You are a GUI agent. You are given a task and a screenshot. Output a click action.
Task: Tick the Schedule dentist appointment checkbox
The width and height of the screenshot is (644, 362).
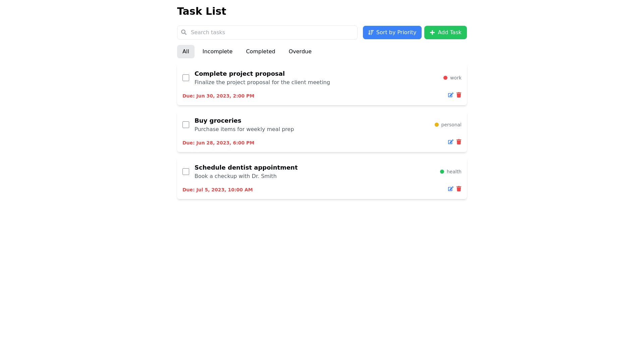[186, 172]
